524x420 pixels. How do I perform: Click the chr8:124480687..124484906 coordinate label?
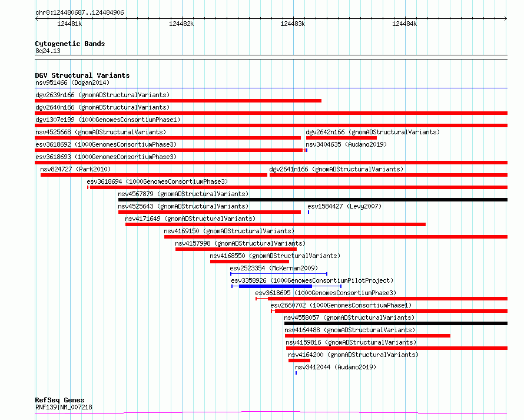[x=79, y=12]
